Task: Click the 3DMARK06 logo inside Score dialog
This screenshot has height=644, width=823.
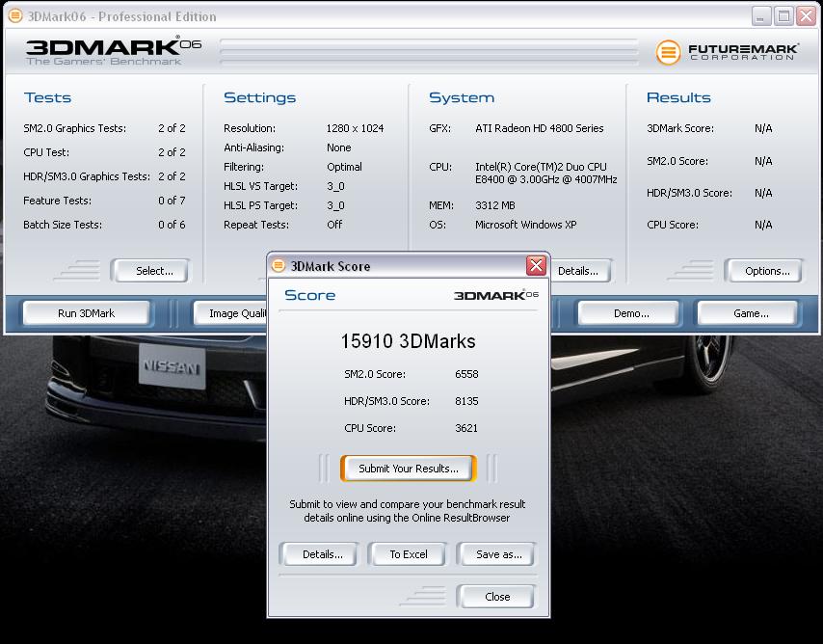Action: click(x=496, y=295)
